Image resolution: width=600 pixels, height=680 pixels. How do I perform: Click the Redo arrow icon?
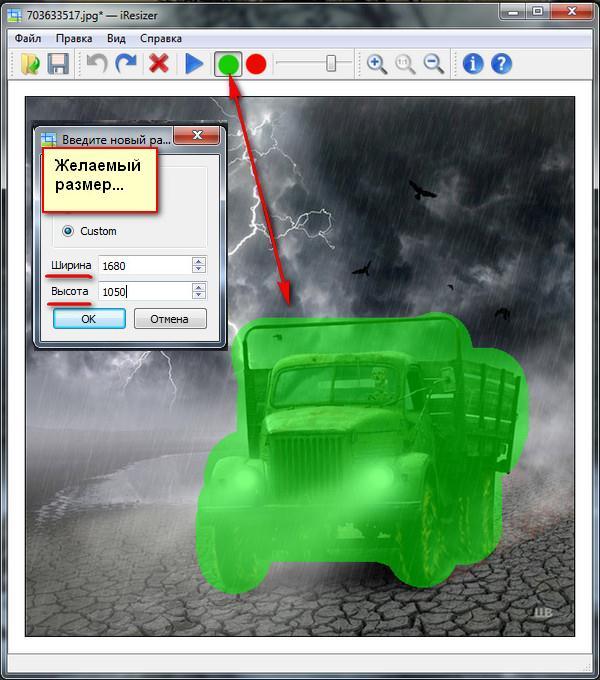[x=125, y=64]
